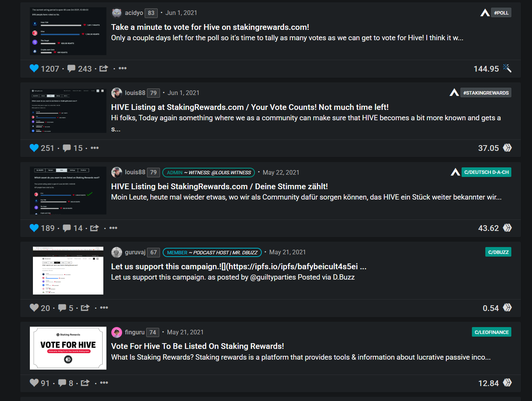Click the Hive logo beside 37.05 payout

point(507,148)
